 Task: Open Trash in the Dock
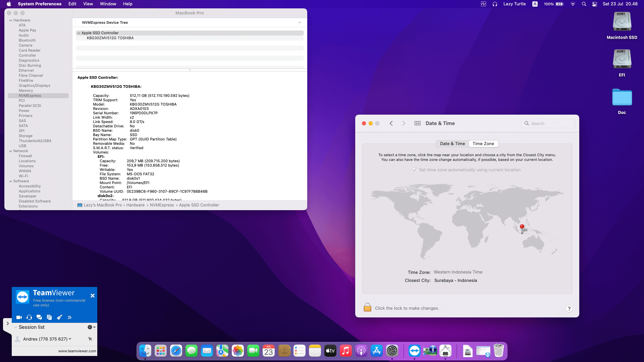point(499,351)
